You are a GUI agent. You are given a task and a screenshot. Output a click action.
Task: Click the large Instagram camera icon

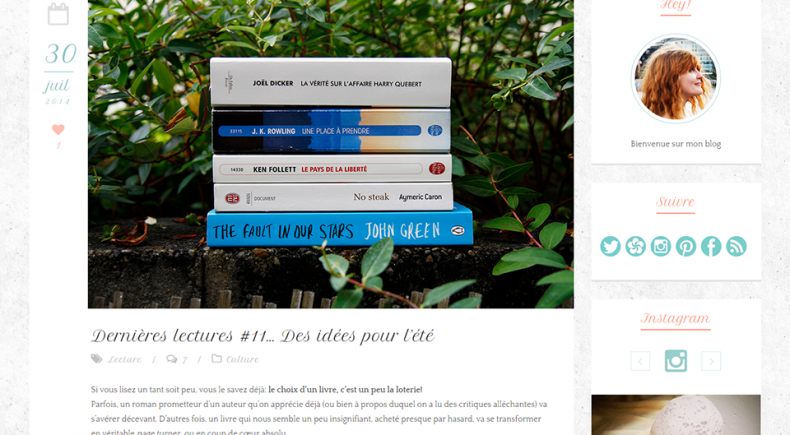676,361
